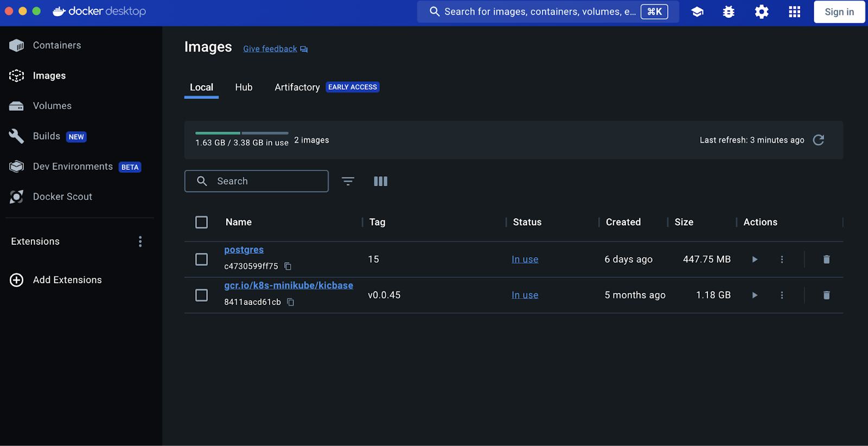868x446 pixels.
Task: Copy the postgres image ID c4730599ff75
Action: pos(288,266)
